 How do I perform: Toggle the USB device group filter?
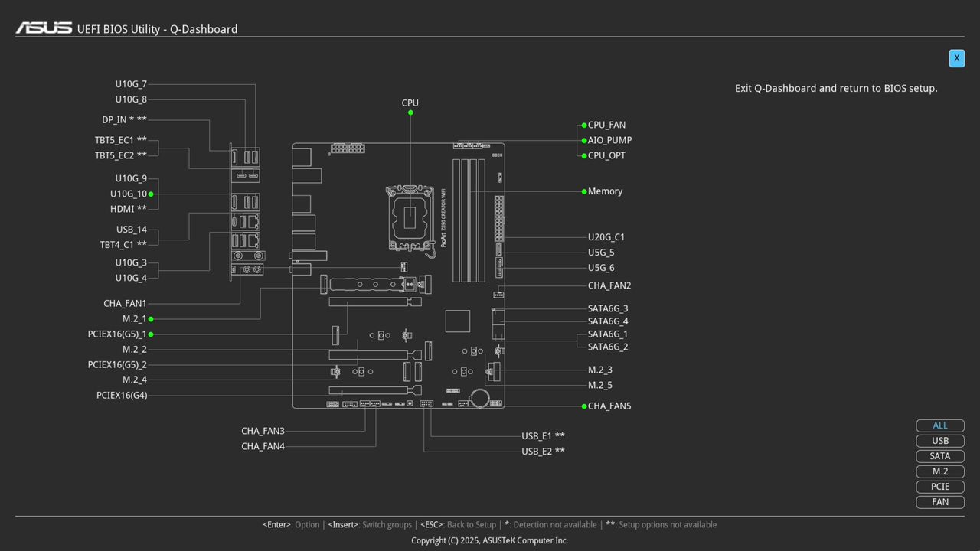(939, 440)
